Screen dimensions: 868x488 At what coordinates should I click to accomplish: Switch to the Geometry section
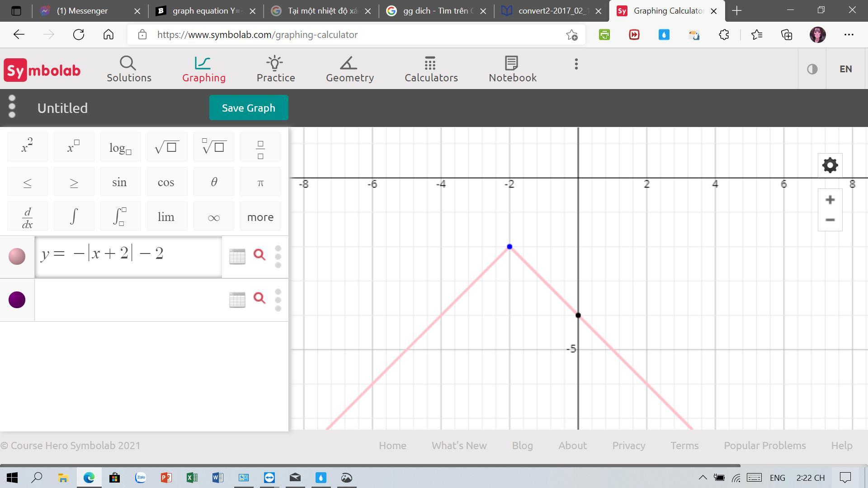click(349, 69)
